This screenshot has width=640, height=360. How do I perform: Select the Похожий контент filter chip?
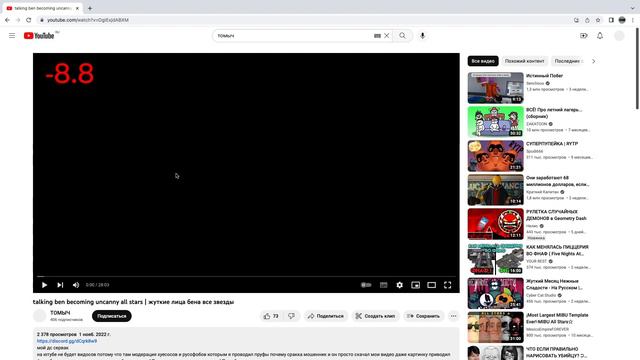pos(524,61)
